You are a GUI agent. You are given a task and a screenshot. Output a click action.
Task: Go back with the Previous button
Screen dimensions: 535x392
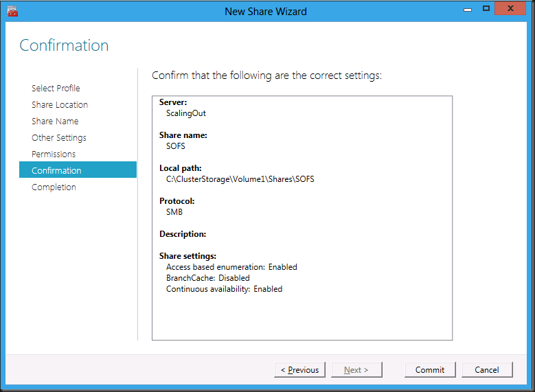click(x=299, y=370)
